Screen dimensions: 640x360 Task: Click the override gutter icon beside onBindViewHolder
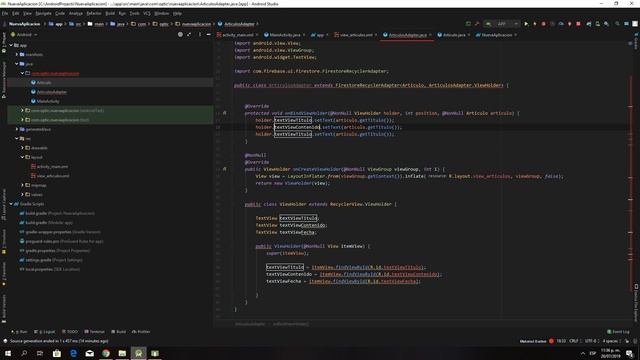[224, 113]
